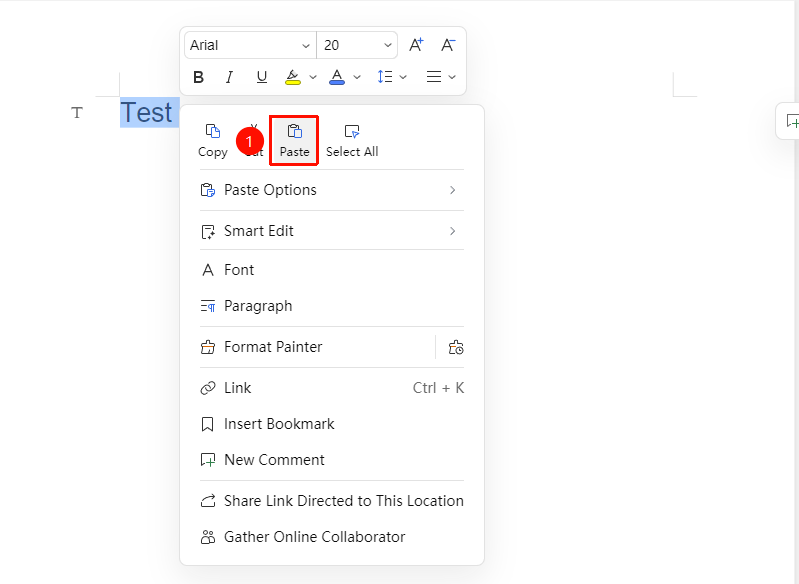Screen dimensions: 799x584
Task: Choose Insert Bookmark
Action: pyautogui.click(x=332, y=424)
